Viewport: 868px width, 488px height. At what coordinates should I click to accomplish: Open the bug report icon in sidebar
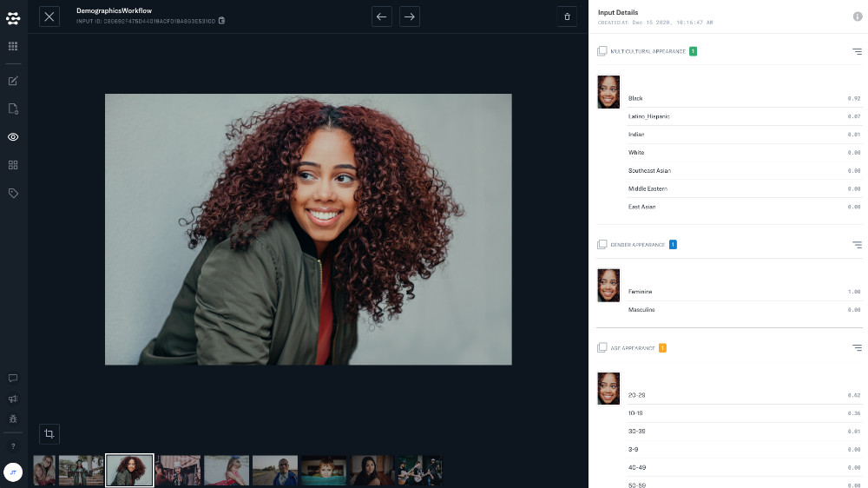13,419
